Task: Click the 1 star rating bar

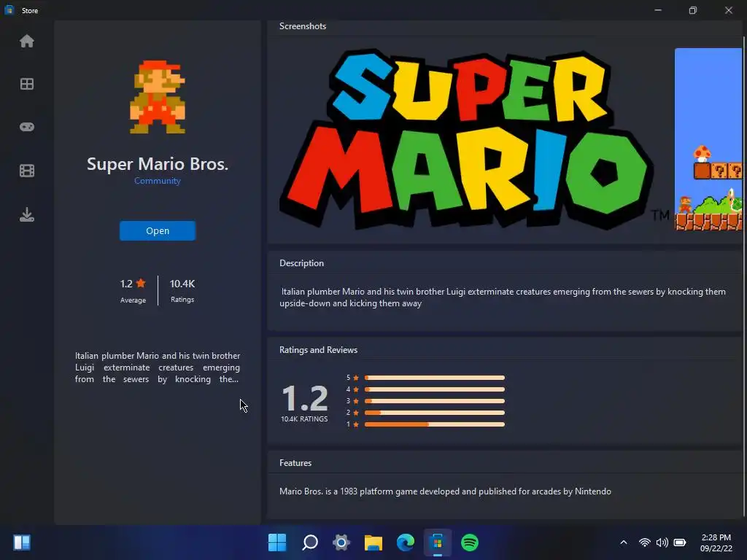Action: point(435,424)
